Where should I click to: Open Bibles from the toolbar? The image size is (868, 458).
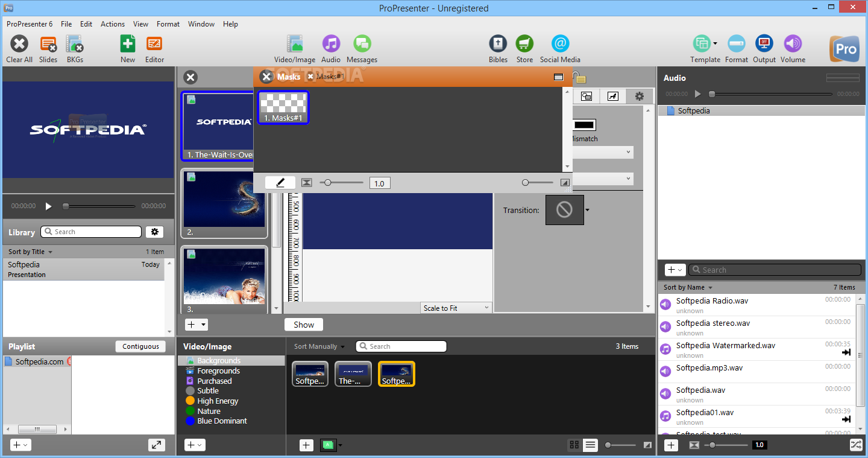498,44
